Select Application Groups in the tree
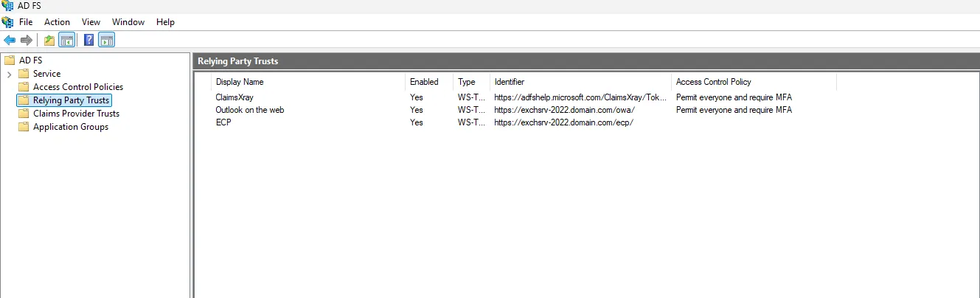980x298 pixels. click(70, 127)
